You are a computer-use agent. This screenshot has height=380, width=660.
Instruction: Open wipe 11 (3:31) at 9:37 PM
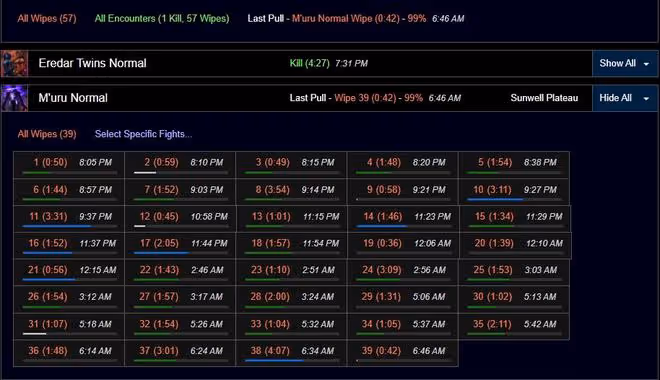[x=69, y=219]
